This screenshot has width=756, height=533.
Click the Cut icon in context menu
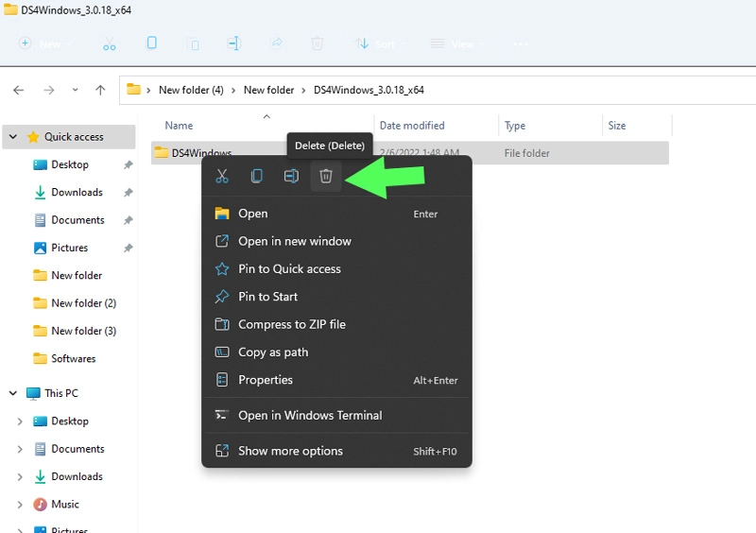click(x=222, y=176)
